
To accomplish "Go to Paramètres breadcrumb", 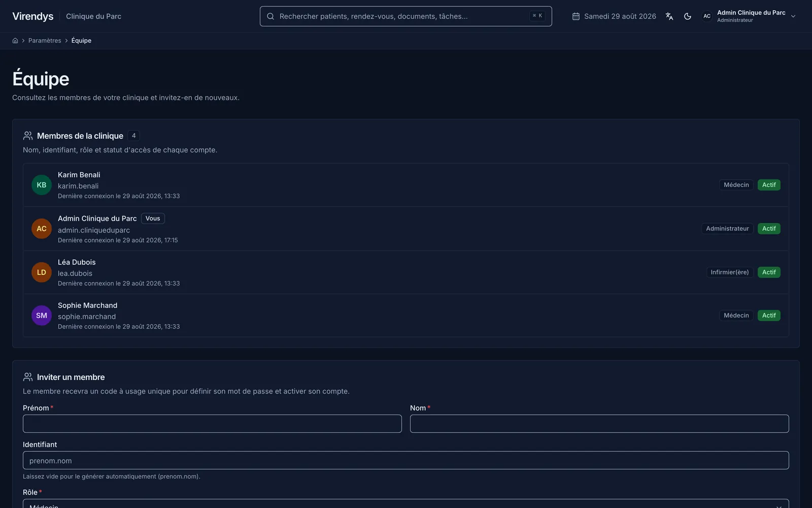I will coord(45,41).
